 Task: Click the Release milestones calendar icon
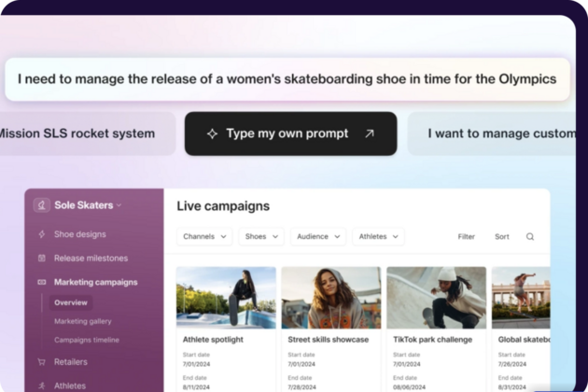[42, 258]
